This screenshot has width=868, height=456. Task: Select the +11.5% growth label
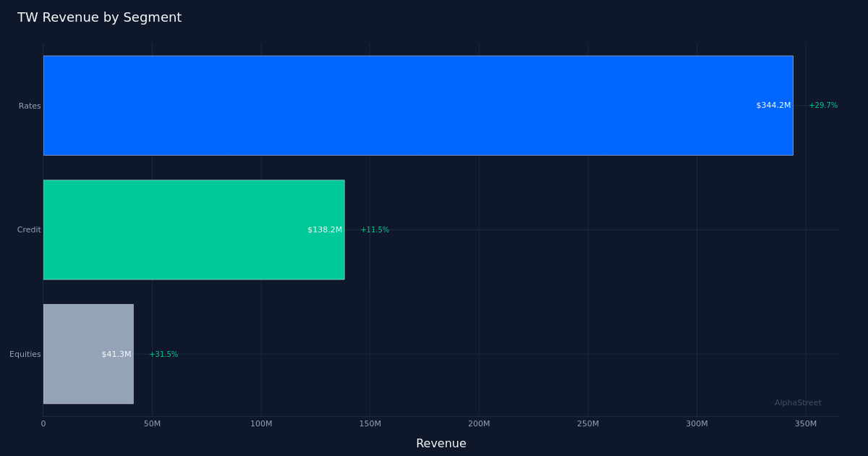(x=375, y=230)
